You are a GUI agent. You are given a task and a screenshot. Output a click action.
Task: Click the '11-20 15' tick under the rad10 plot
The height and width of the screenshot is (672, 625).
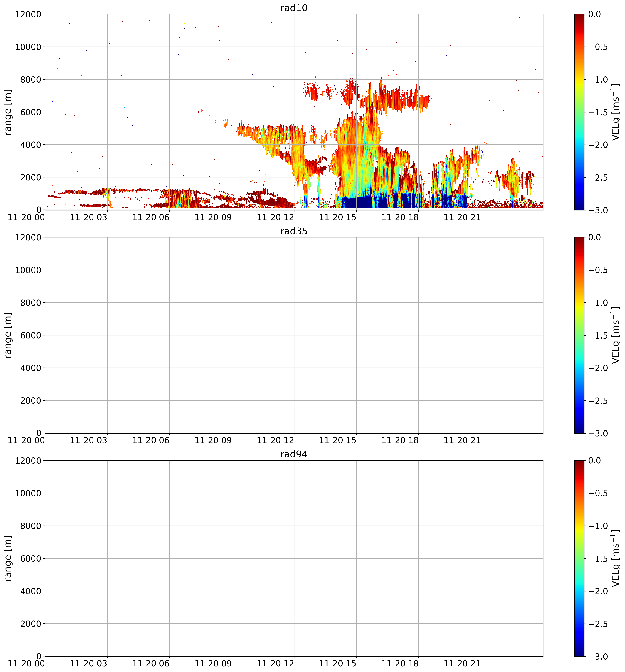point(338,218)
